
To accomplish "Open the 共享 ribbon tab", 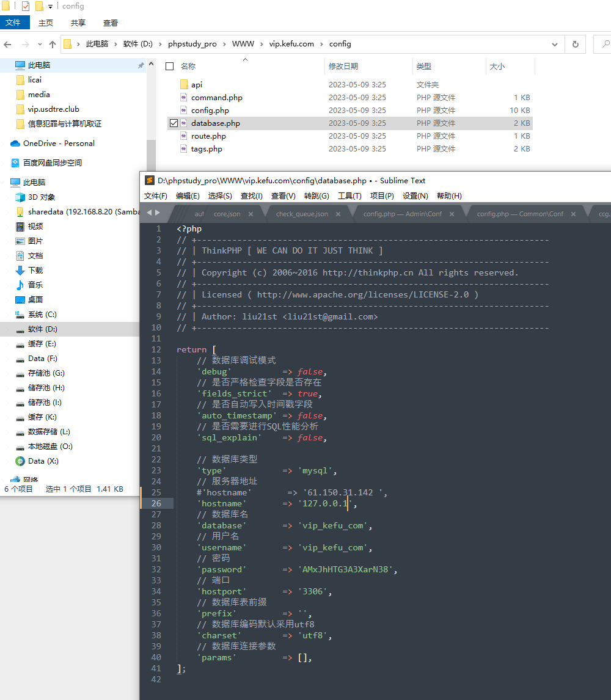I will click(x=78, y=23).
